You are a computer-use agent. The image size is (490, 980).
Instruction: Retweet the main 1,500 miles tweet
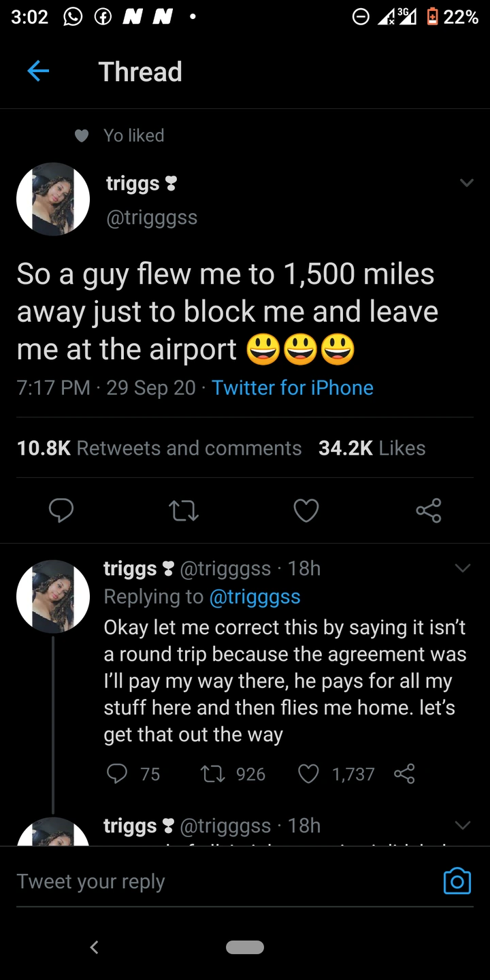183,510
